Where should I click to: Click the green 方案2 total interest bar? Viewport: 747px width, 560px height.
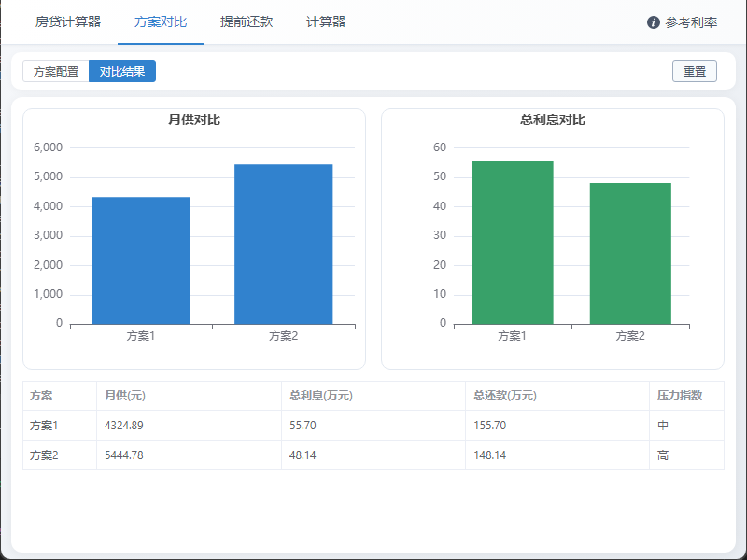point(630,254)
